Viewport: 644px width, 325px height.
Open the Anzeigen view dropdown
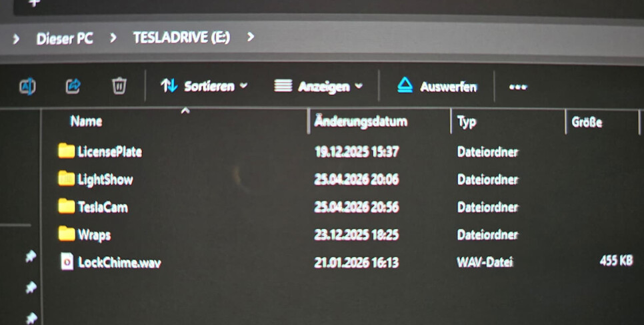click(x=318, y=86)
